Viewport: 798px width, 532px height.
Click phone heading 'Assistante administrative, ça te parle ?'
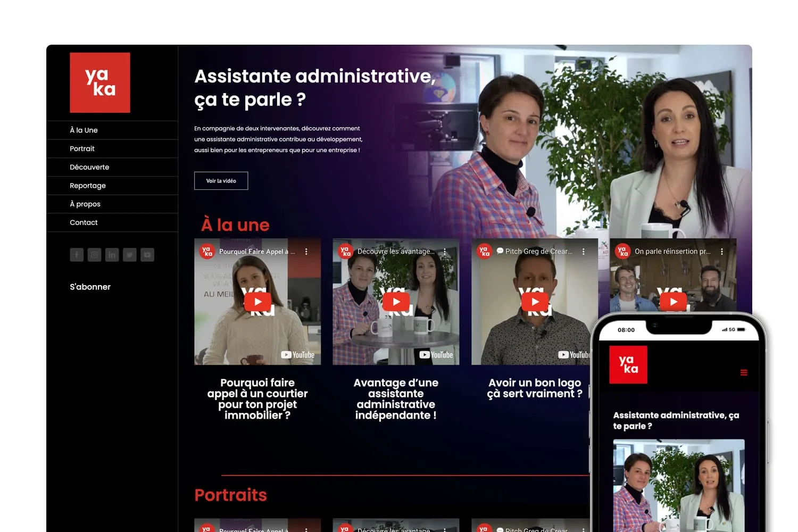coord(676,420)
